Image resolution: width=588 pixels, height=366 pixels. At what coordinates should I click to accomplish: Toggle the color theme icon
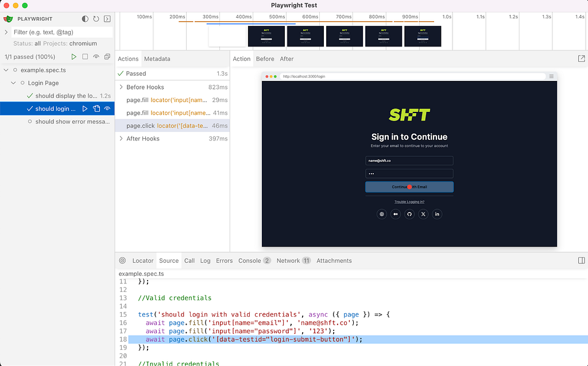pyautogui.click(x=85, y=19)
